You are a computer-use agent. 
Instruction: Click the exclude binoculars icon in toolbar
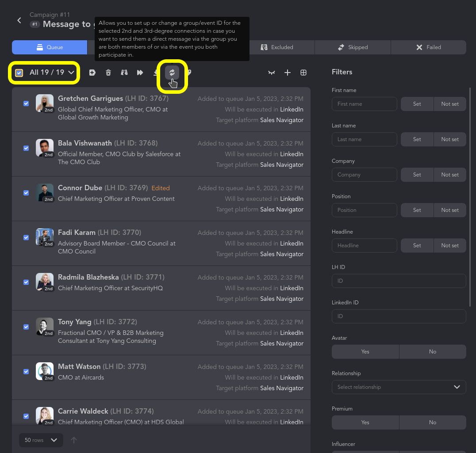click(124, 73)
